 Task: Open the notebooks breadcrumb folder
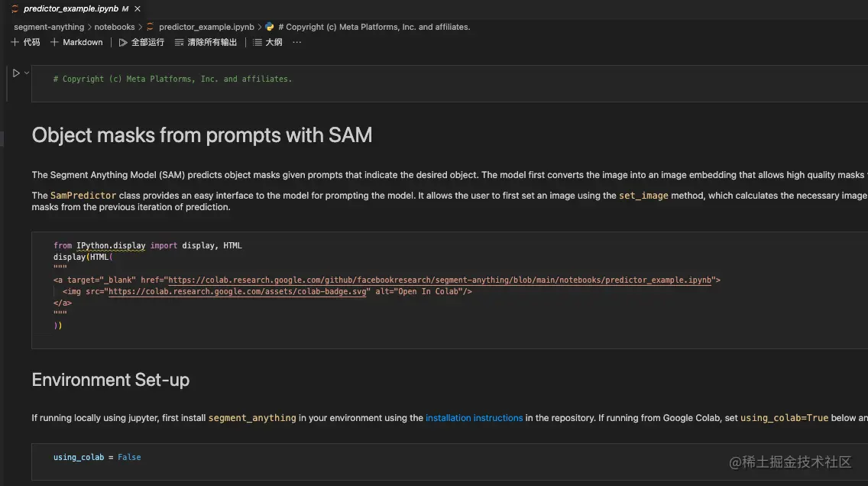[x=115, y=27]
